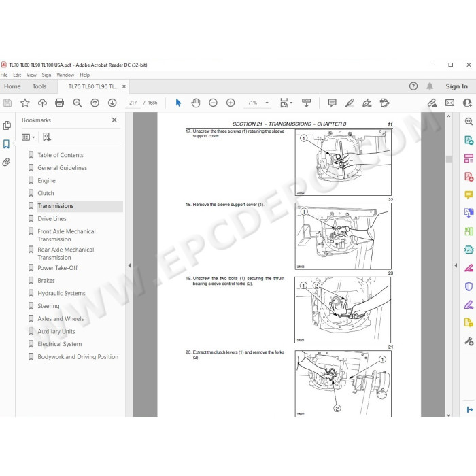
Task: Zoom in with plus icon
Action: 231,103
